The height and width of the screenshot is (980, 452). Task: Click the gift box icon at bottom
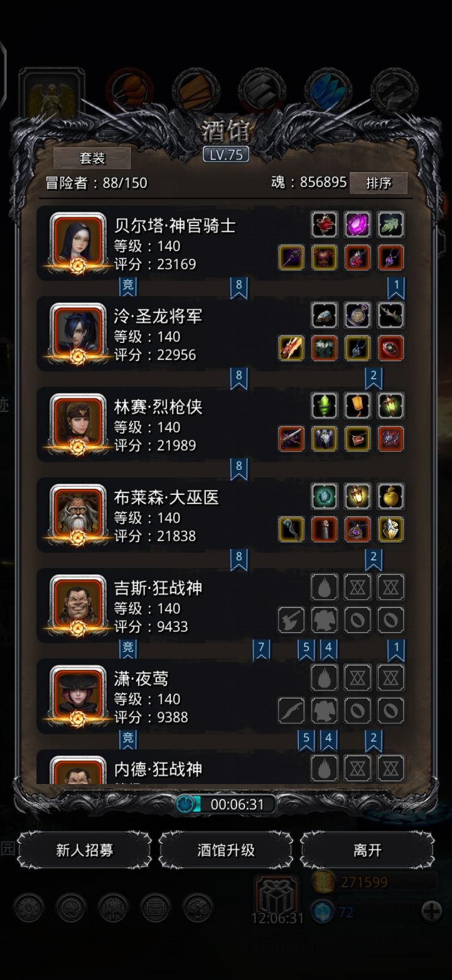coord(277,895)
